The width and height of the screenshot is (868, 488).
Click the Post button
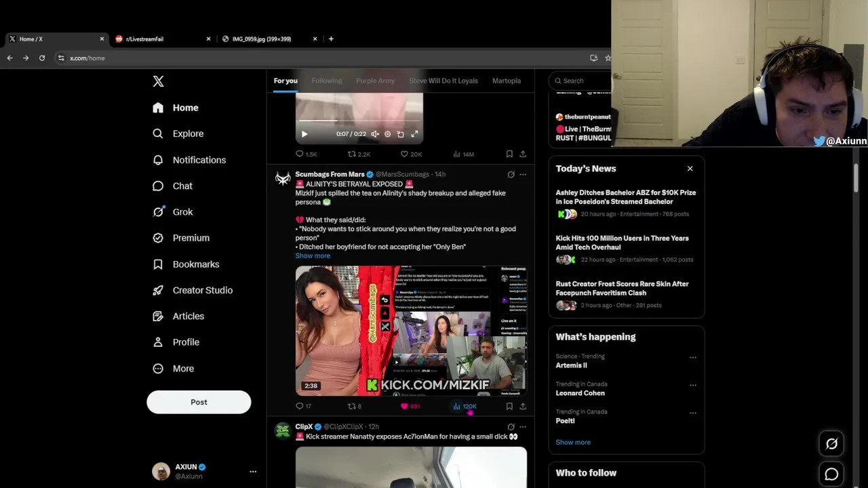(199, 402)
